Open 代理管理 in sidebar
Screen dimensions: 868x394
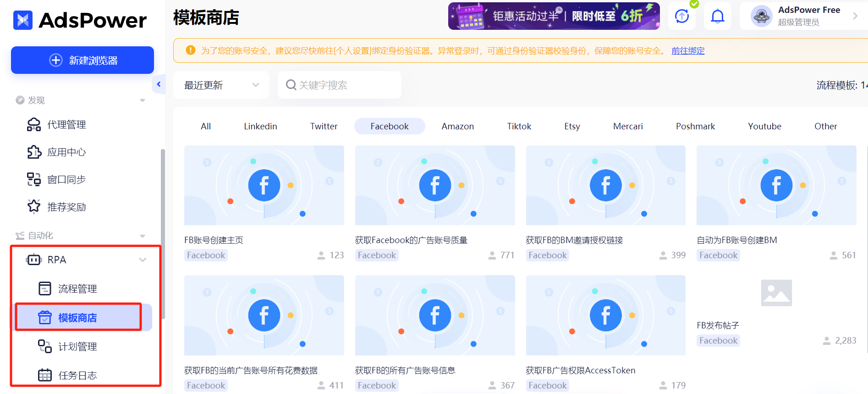(x=66, y=125)
